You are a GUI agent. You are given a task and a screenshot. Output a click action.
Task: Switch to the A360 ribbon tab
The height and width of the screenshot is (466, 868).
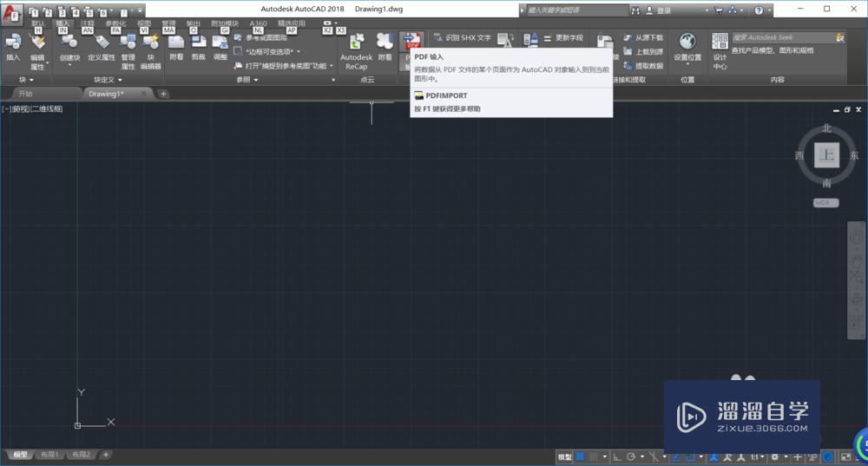258,23
